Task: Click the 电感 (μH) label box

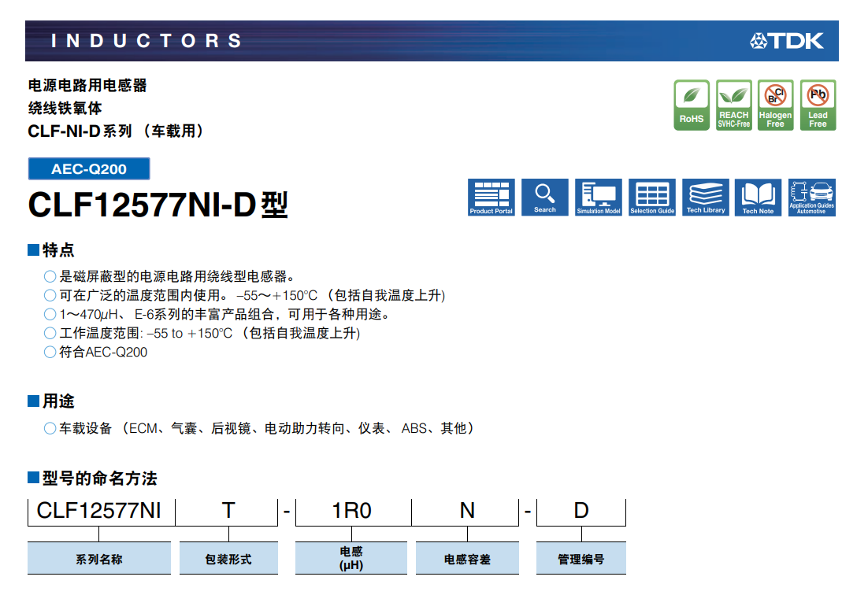Action: (351, 559)
